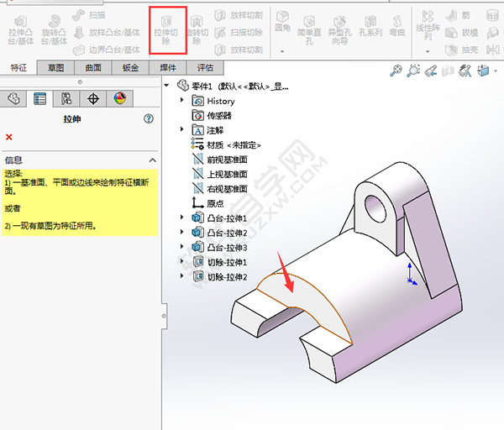Image resolution: width=504 pixels, height=430 pixels.
Task: Choose the Swept Cut (扫描切除) command
Action: [x=239, y=33]
